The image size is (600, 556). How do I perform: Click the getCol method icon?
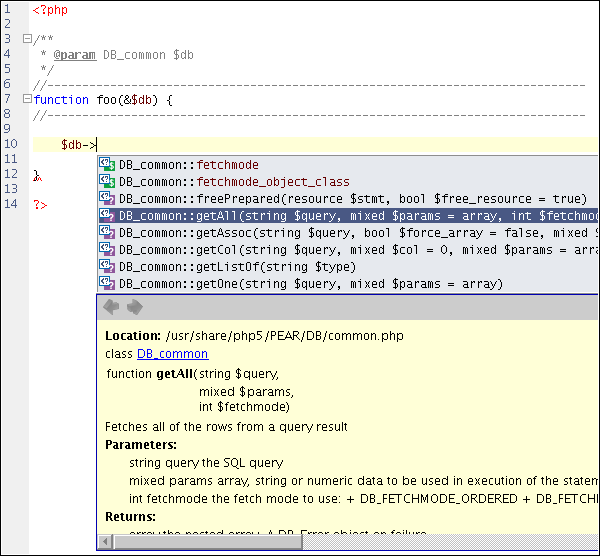107,249
